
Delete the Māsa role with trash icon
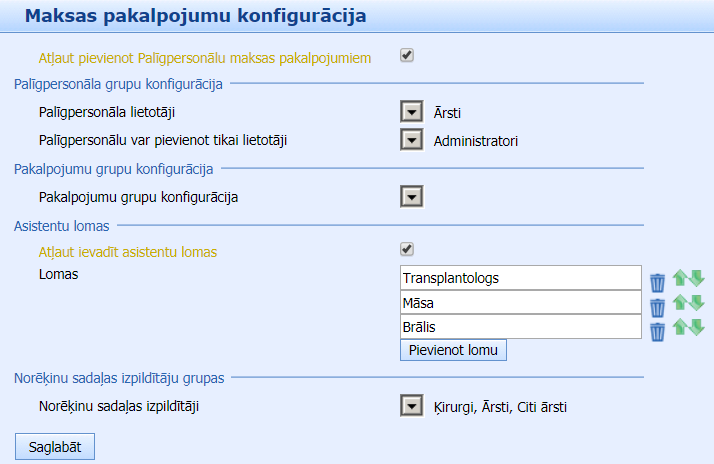(657, 307)
